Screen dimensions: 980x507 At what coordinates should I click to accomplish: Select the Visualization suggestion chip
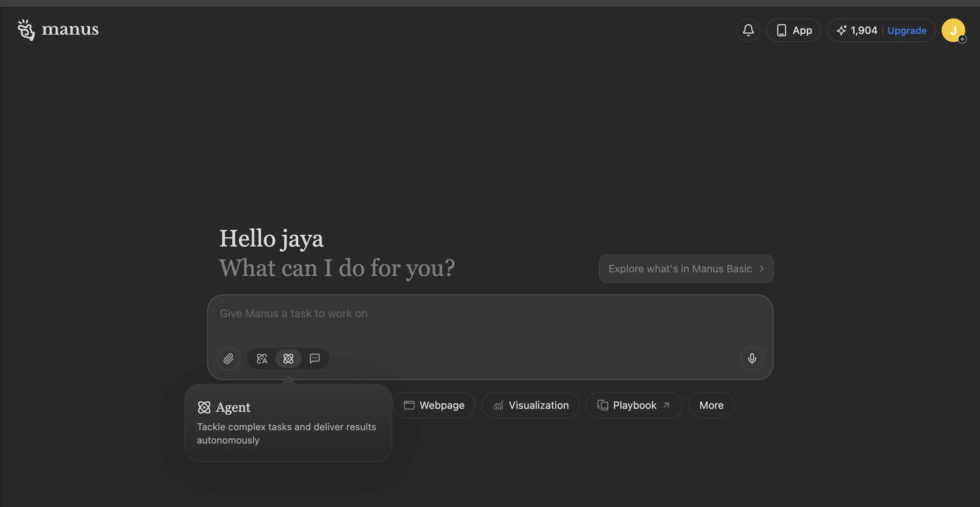[530, 405]
